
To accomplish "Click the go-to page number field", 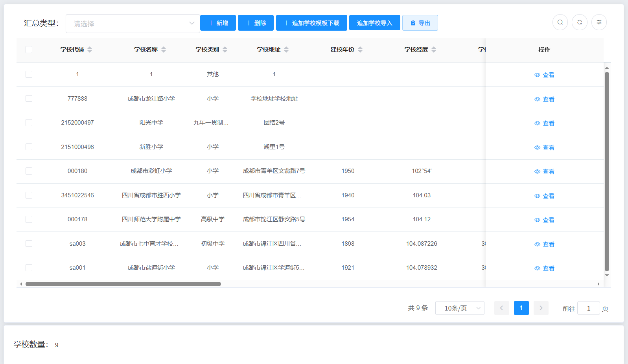I will tap(588, 309).
